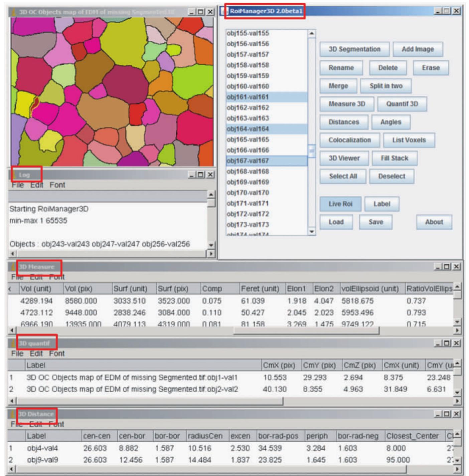Compute Distances between selected objects
The height and width of the screenshot is (476, 469).
(x=344, y=122)
